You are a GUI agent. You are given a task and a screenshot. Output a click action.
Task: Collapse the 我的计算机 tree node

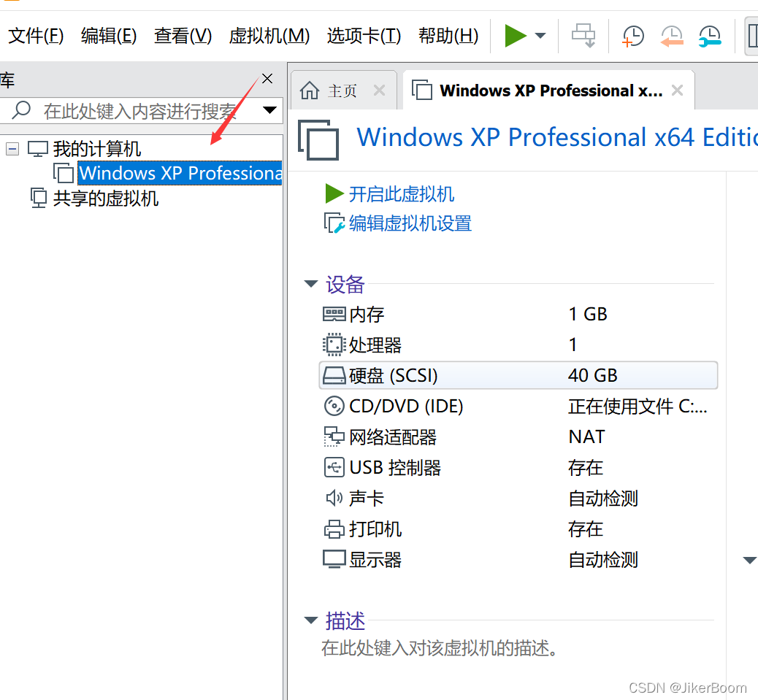click(x=12, y=149)
